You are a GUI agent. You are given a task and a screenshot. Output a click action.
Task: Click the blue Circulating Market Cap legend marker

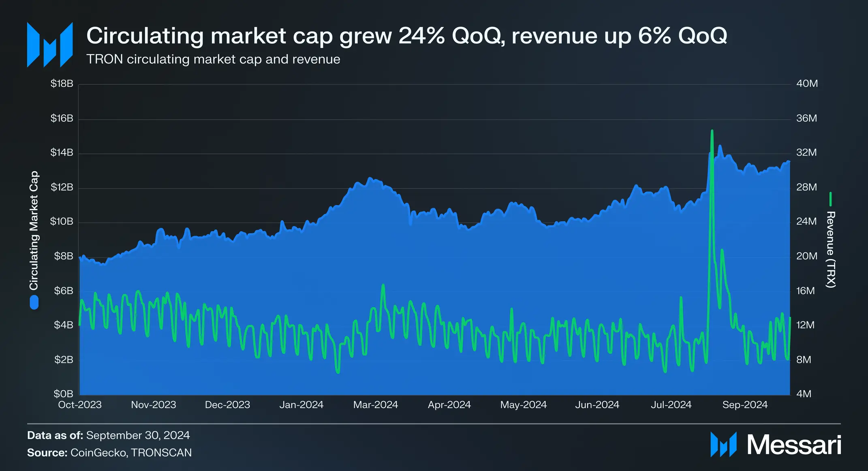(x=34, y=302)
